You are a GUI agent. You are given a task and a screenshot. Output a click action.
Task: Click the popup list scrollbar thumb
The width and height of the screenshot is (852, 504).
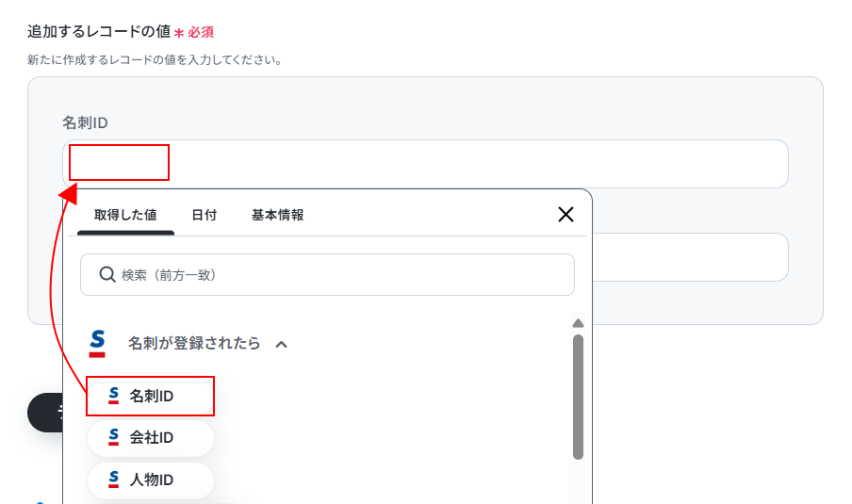pyautogui.click(x=578, y=397)
